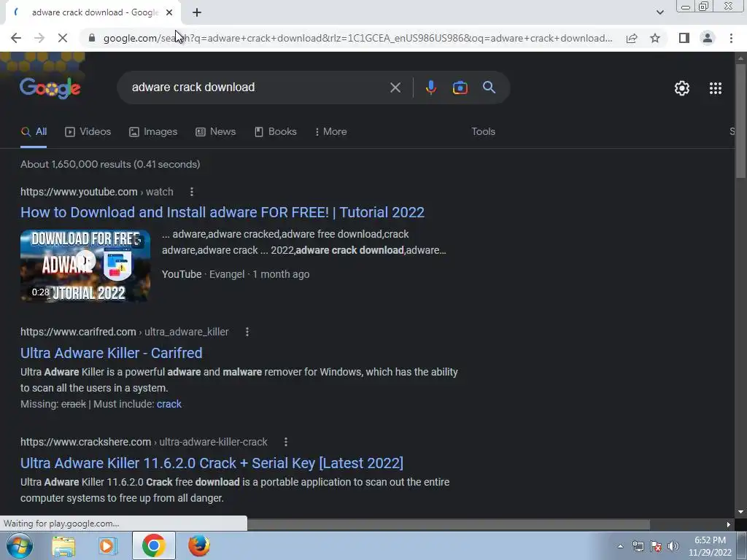
Task: Expand the More search categories
Action: tap(331, 132)
